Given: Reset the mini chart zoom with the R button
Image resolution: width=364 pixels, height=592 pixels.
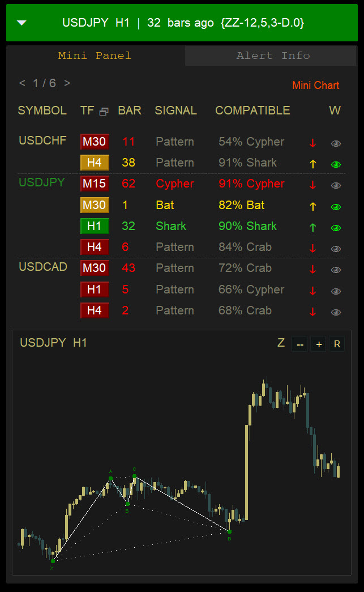Looking at the screenshot, I should coord(337,344).
